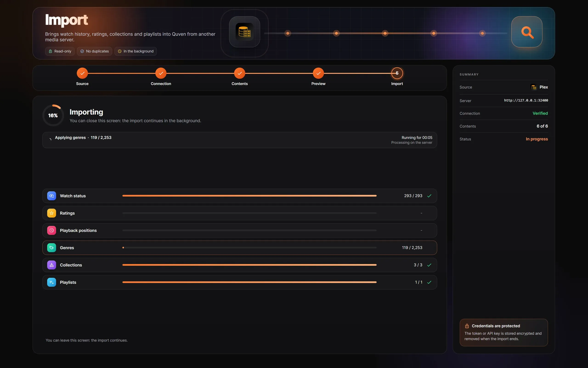588x368 pixels.
Task: Click the 1 / 1 Playlists count
Action: (x=418, y=282)
